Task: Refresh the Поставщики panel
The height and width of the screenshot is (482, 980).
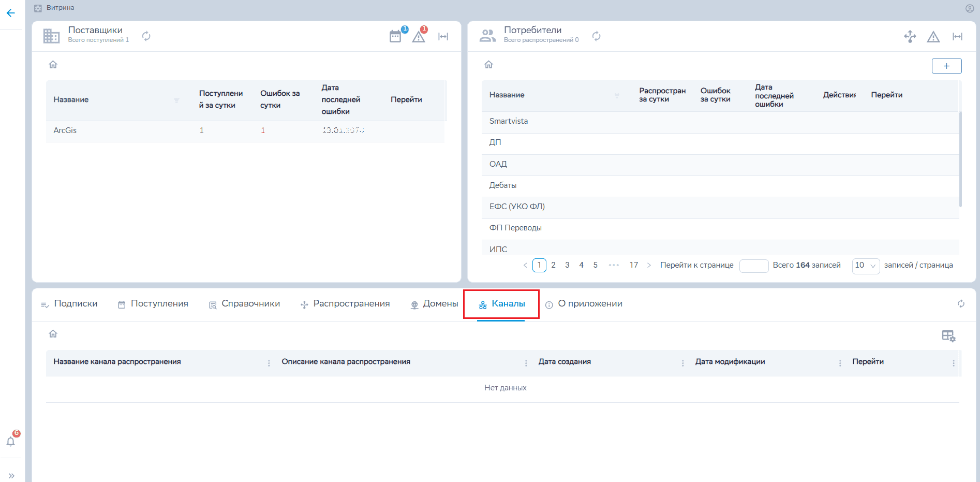Action: [146, 36]
